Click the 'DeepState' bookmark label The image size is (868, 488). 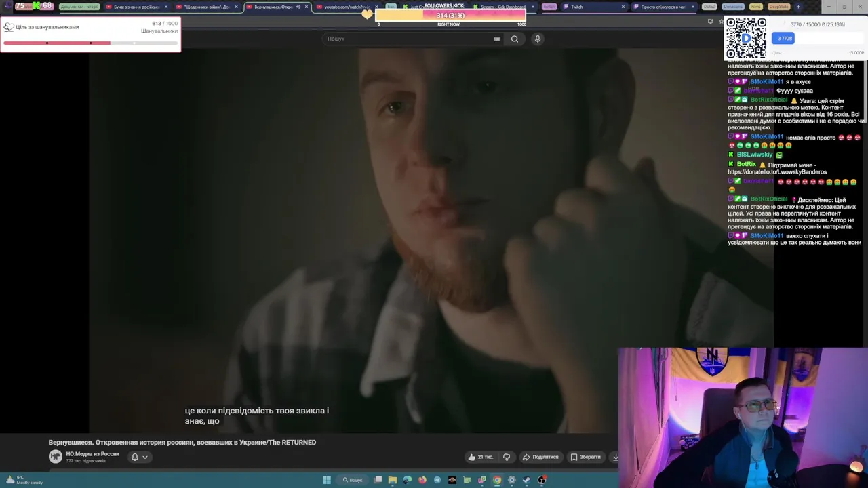coord(779,7)
